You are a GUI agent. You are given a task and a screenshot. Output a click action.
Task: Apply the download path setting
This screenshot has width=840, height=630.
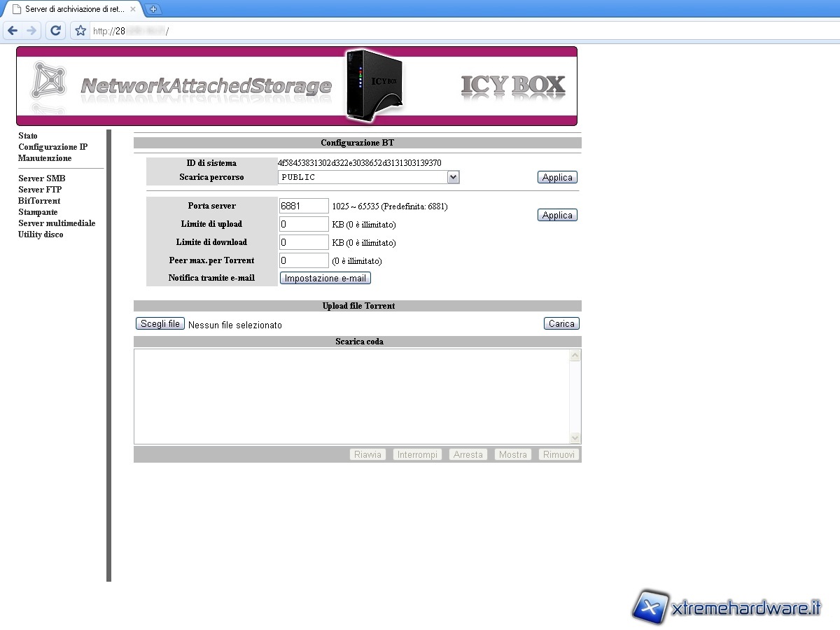557,178
